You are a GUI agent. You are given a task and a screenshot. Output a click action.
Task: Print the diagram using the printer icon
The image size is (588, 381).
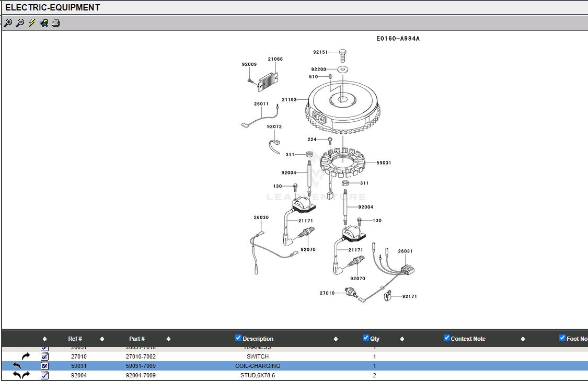point(56,23)
